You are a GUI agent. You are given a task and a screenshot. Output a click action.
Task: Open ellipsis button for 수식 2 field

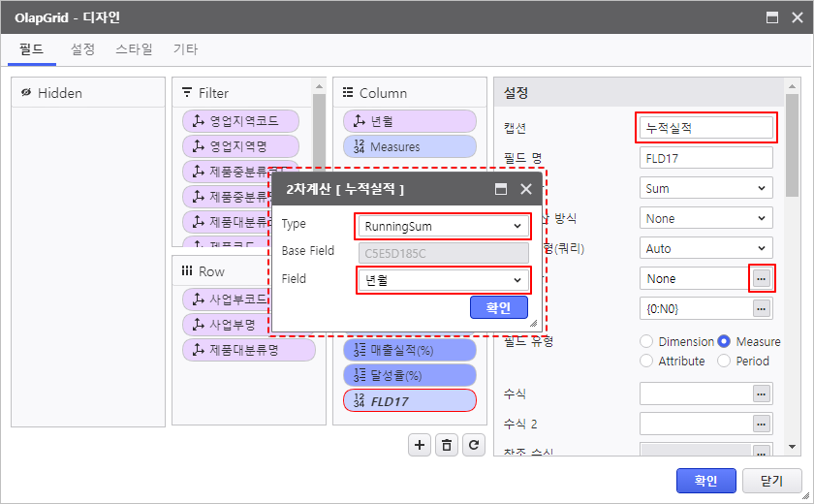[762, 424]
